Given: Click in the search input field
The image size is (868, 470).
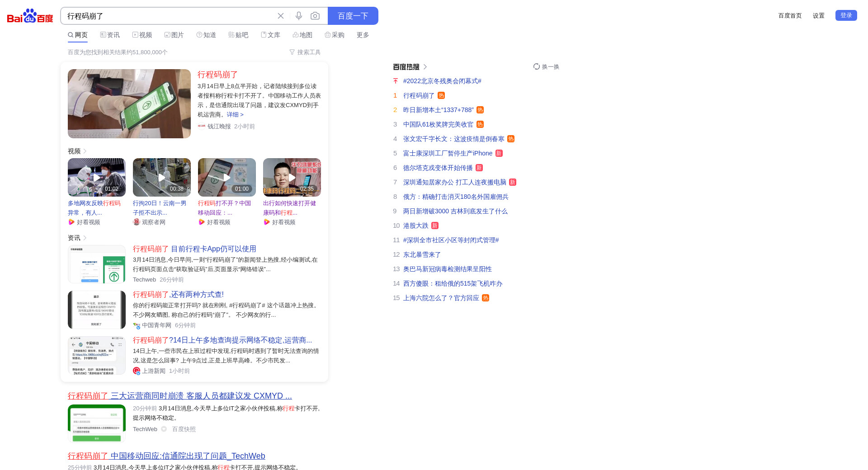Looking at the screenshot, I should tap(167, 16).
